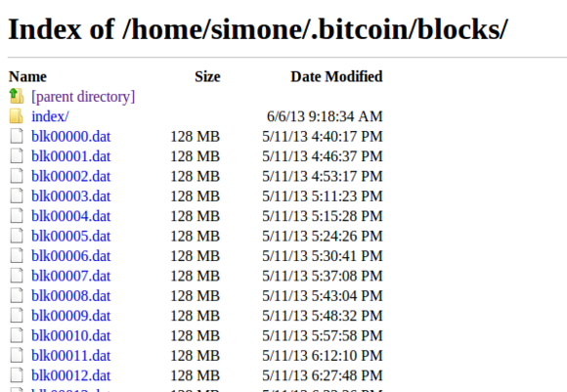Open the blk00002.dat file link
Image resolution: width=567 pixels, height=392 pixels.
[x=70, y=176]
